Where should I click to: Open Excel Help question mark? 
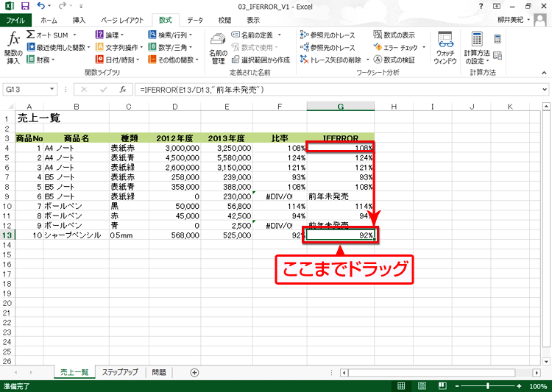[481, 6]
